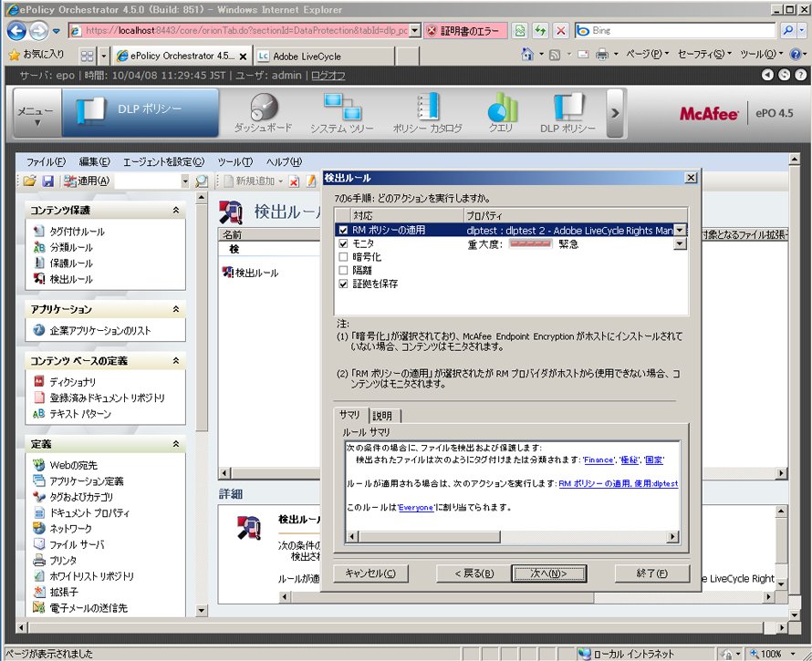Viewport: 812px width, 661px height.
Task: Open ファイル(F) menu
Action: 47,162
